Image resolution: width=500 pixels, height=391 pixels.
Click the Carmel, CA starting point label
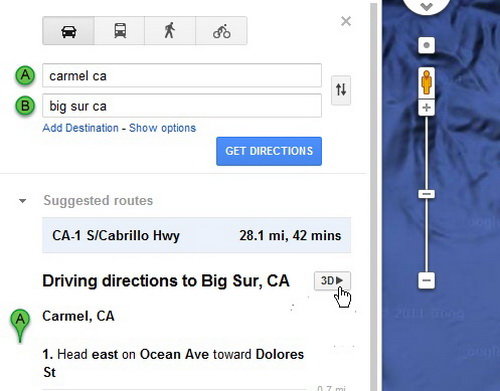[x=78, y=316]
